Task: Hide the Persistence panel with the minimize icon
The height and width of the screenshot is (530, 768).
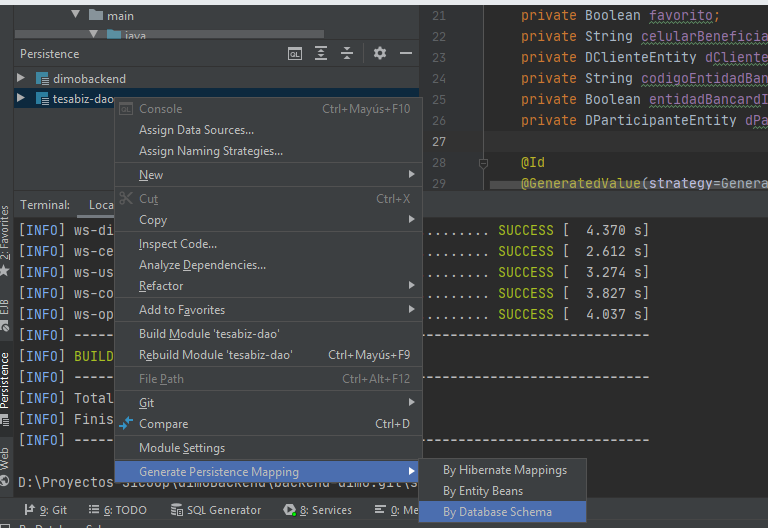Action: [406, 54]
